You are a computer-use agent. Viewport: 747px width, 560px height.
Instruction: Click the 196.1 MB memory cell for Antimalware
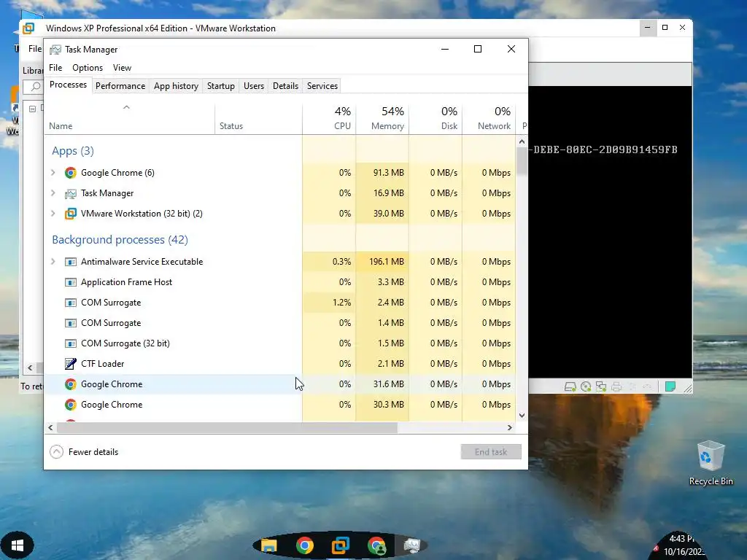(382, 262)
